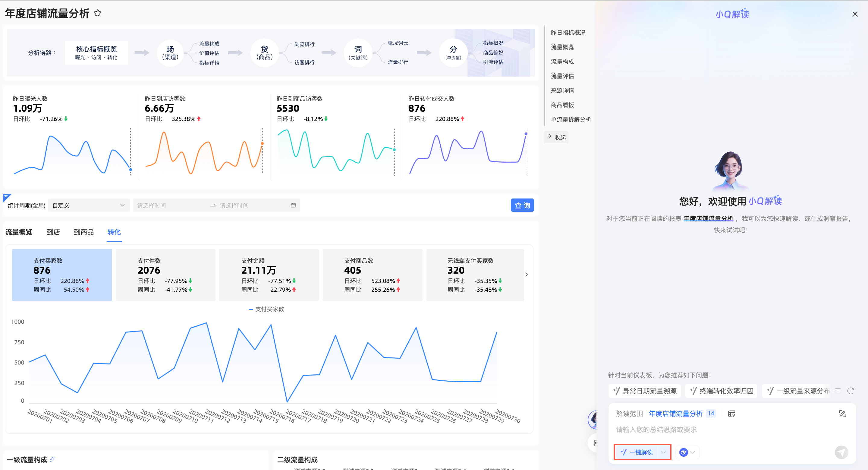Close the 小Q解读 panel
The image size is (868, 470).
855,14
